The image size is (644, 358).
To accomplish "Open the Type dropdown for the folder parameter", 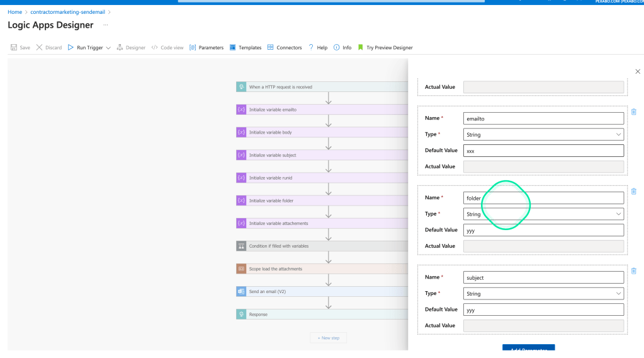I will coord(543,214).
